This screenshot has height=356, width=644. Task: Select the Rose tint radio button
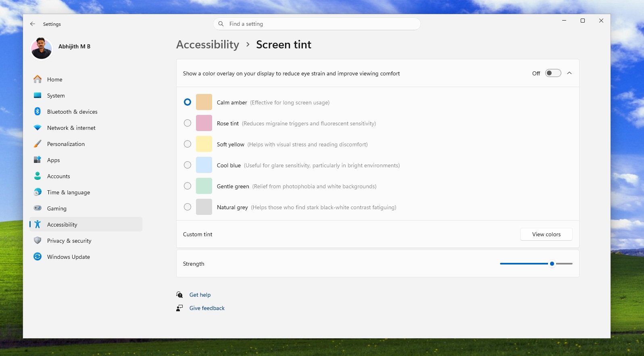point(188,123)
